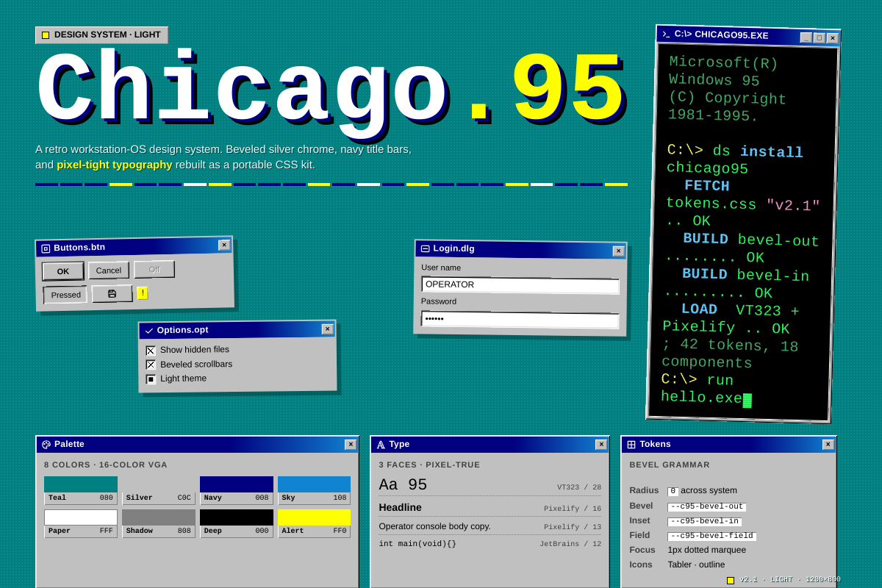This screenshot has height=588, width=882.
Task: Toggle Light theme checkbox
Action: (151, 379)
